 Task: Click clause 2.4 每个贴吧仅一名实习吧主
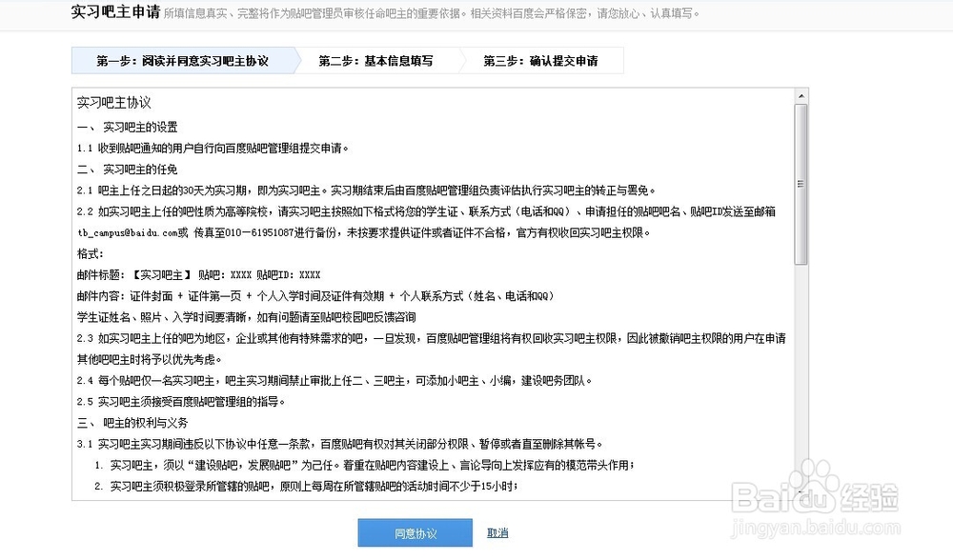click(335, 381)
